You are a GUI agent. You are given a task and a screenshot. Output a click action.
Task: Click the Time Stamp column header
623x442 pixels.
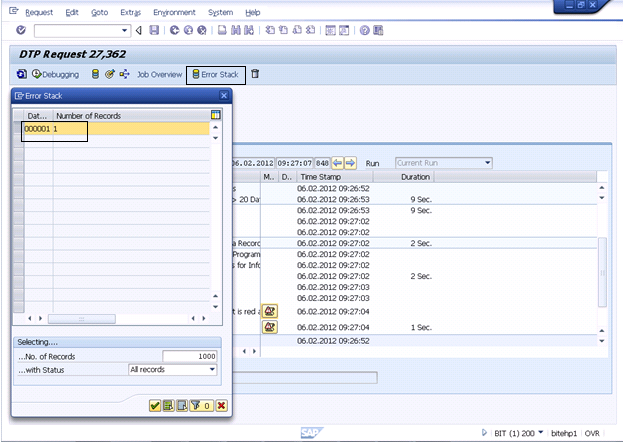pyautogui.click(x=335, y=177)
